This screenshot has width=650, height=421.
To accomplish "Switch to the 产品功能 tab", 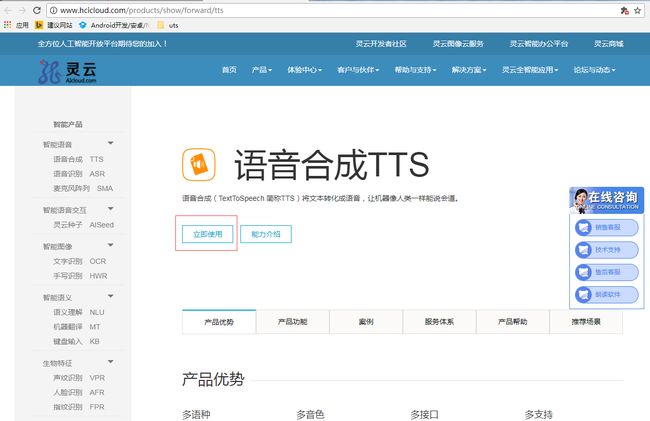I will click(x=293, y=322).
